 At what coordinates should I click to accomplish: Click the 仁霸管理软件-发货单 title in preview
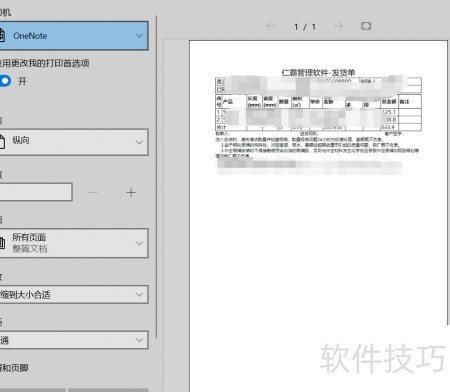point(318,72)
